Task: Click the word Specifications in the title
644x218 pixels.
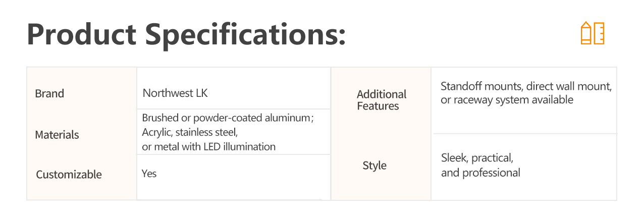Action: pyautogui.click(x=246, y=35)
